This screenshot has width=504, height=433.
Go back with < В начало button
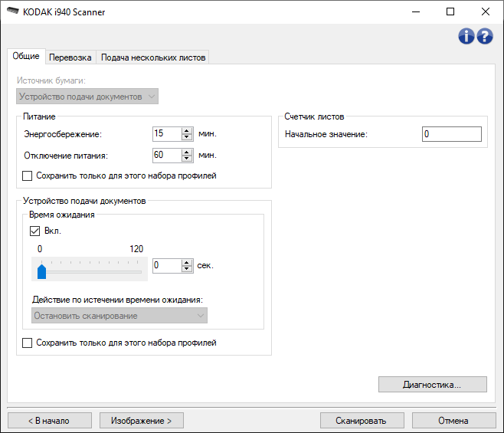pyautogui.click(x=50, y=421)
